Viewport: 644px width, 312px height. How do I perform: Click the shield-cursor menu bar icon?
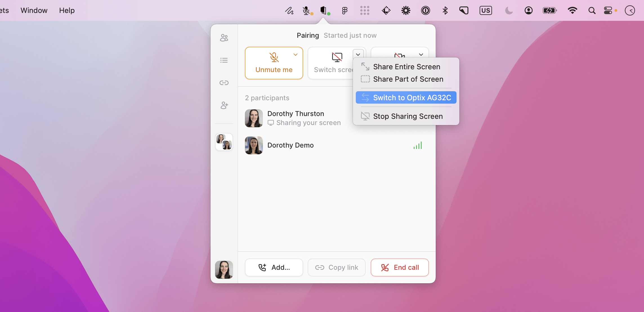pyautogui.click(x=464, y=11)
